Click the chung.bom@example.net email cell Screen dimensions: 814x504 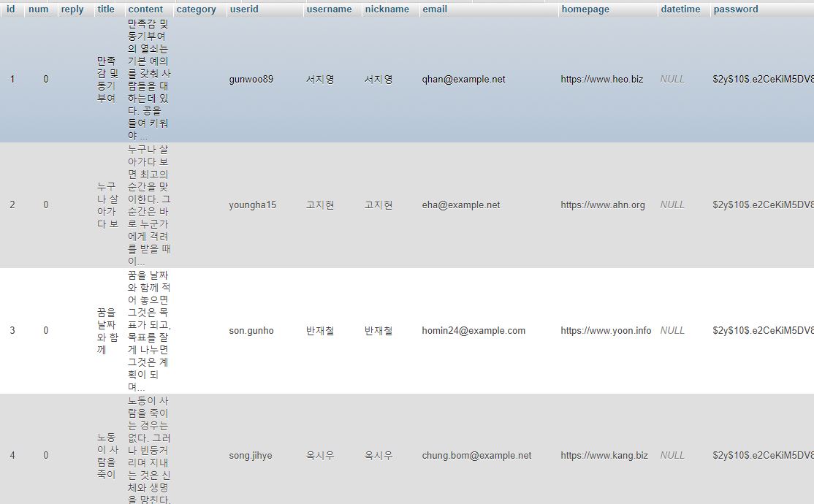point(476,456)
